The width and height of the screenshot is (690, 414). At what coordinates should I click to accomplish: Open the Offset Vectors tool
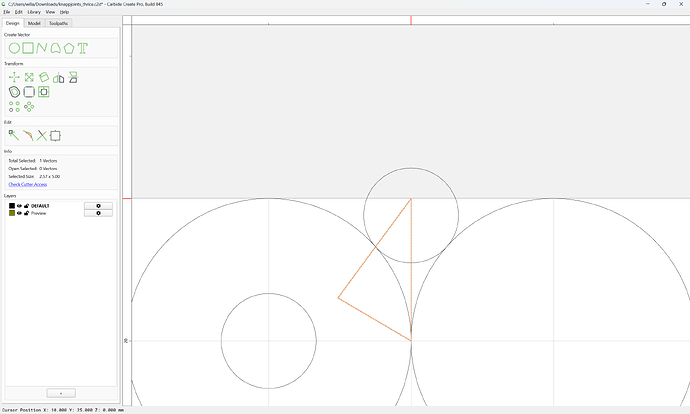pyautogui.click(x=15, y=92)
